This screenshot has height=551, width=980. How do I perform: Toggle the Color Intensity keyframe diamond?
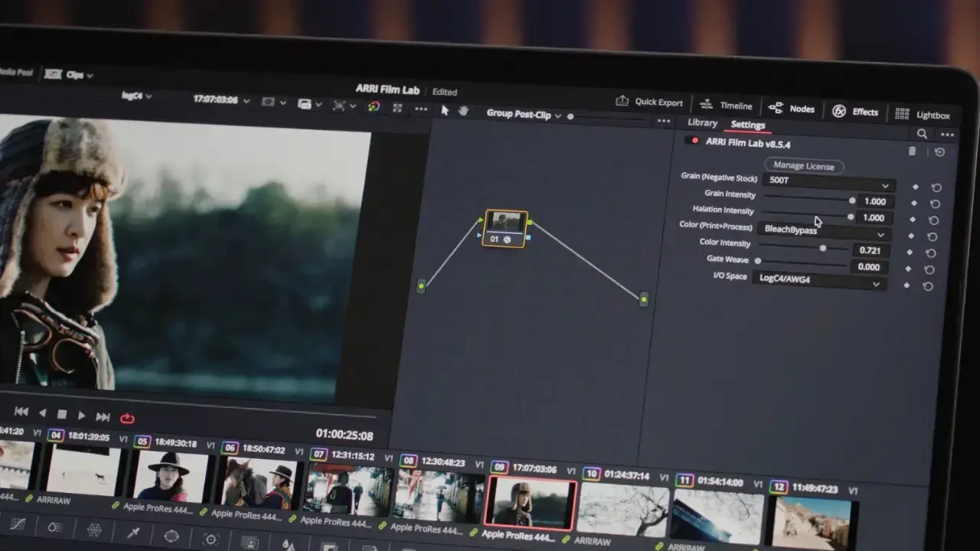click(x=910, y=252)
